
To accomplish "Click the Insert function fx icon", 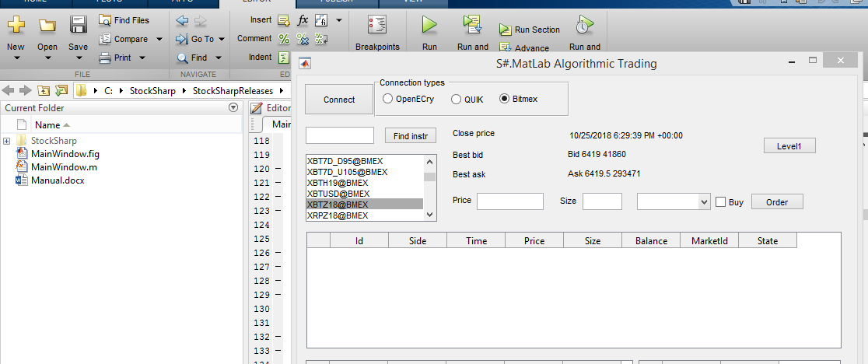I will (x=303, y=20).
